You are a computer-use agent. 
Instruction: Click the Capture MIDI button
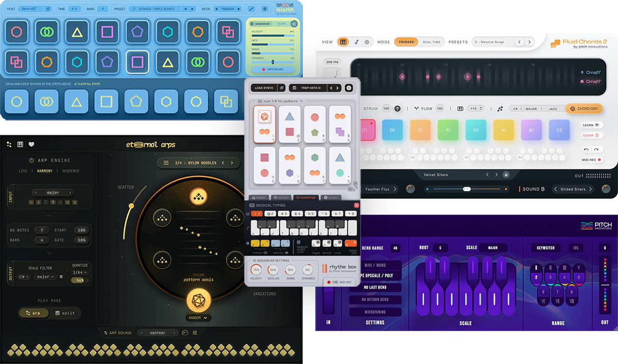(x=272, y=68)
